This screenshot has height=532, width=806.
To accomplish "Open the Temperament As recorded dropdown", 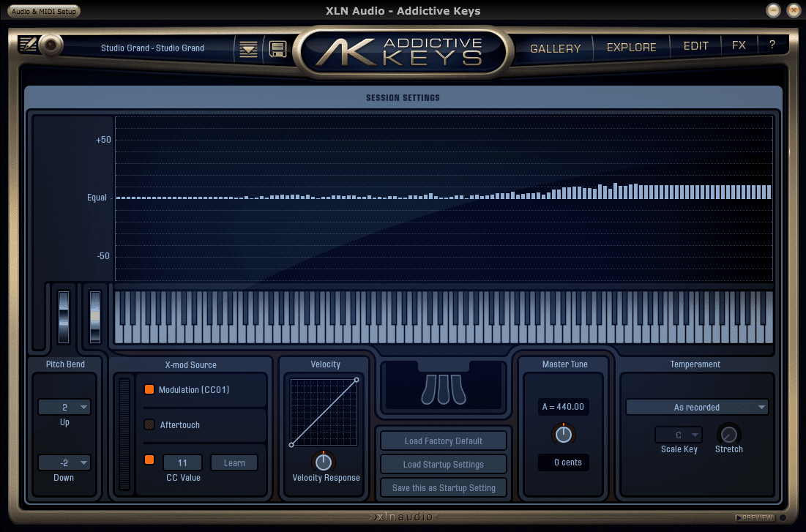I will tap(696, 407).
